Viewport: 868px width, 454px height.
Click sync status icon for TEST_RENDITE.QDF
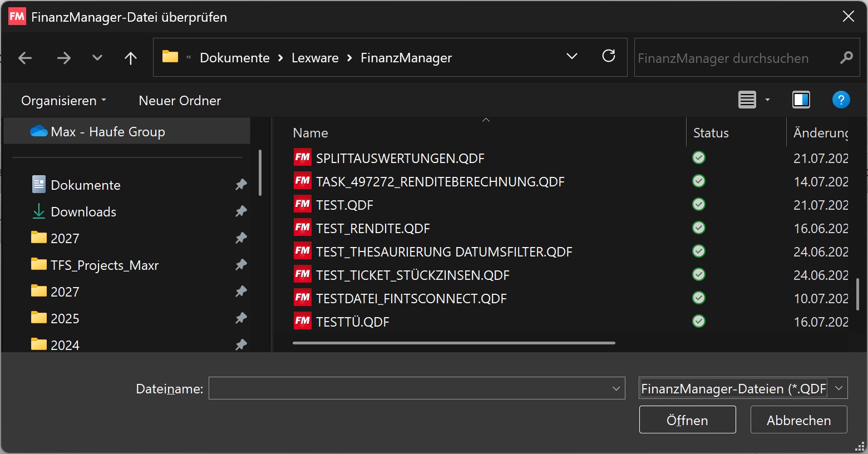point(699,228)
